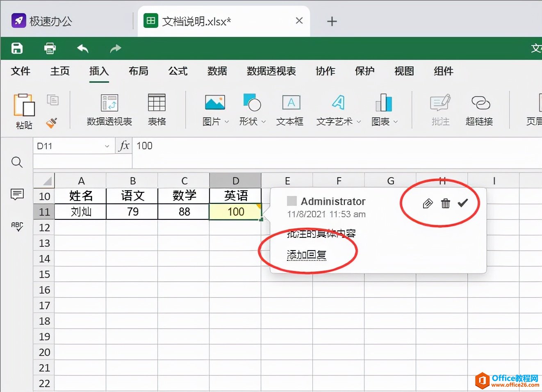Delete the comment using trash icon
542x392 pixels.
click(x=446, y=203)
